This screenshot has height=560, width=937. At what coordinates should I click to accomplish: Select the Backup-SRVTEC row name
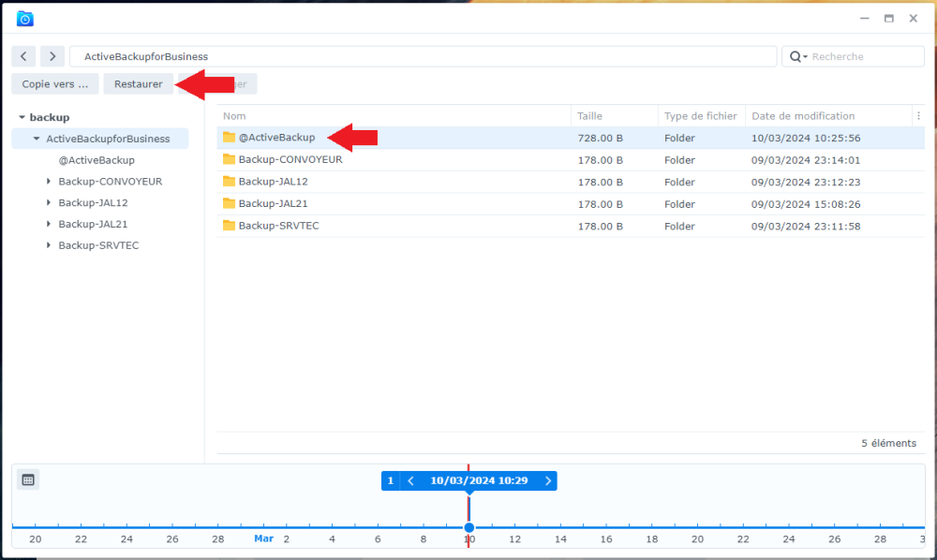click(x=278, y=226)
